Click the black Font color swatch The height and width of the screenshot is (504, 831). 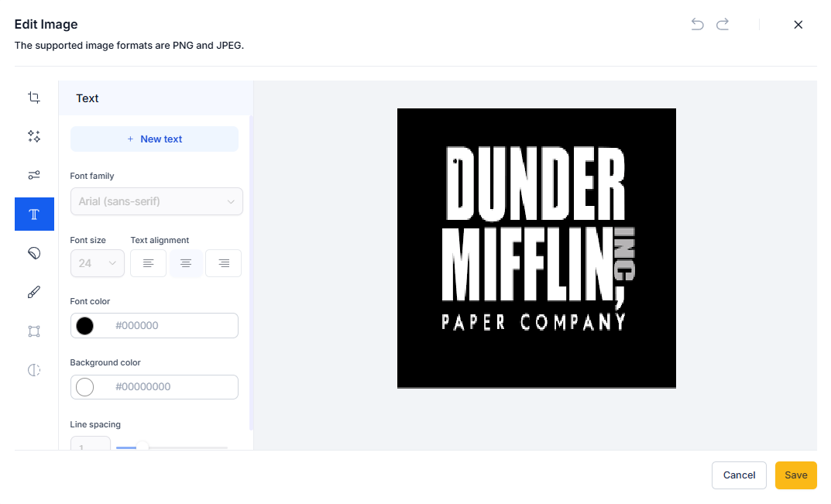[x=84, y=325]
